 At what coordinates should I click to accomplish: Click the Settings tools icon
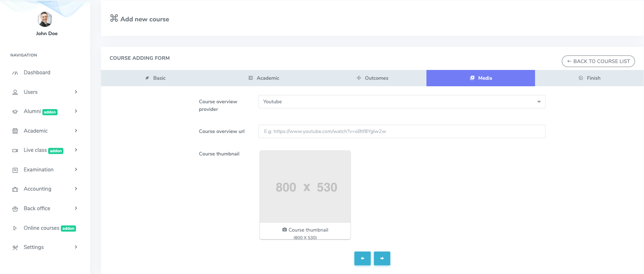pyautogui.click(x=15, y=248)
